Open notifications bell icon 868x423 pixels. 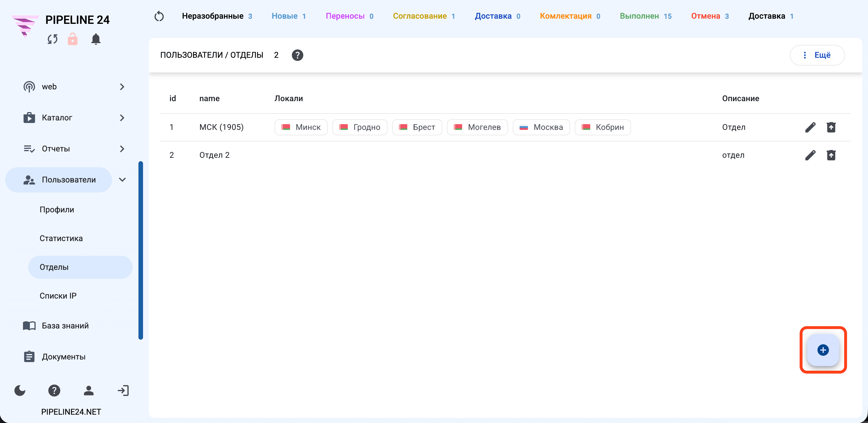click(96, 39)
